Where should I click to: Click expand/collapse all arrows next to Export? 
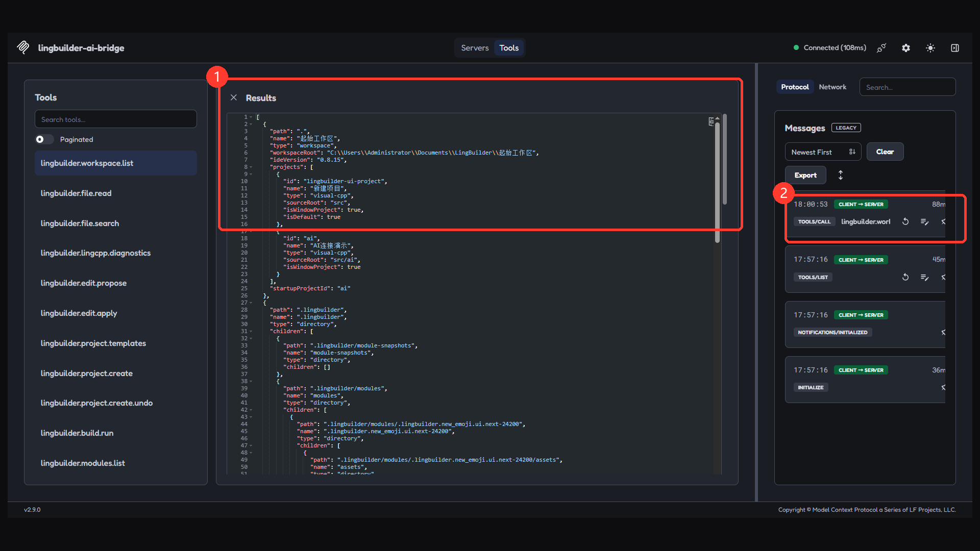(x=841, y=175)
